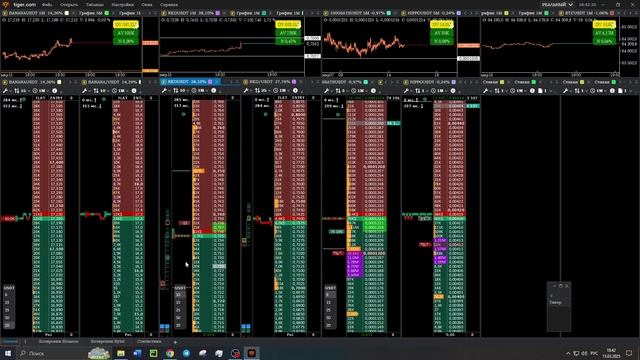Open Telegram from the taskbar
640x360 pixels.
pos(186,353)
